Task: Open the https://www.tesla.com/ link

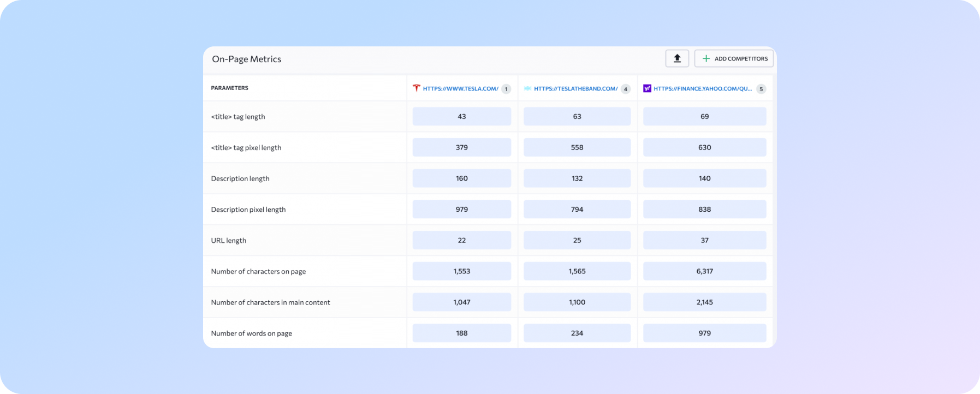Action: tap(460, 88)
